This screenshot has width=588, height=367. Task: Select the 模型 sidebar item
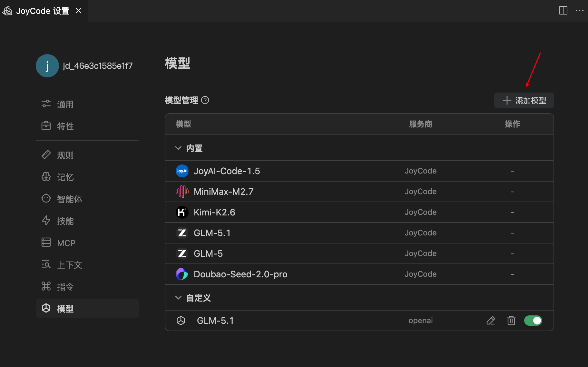(87, 309)
